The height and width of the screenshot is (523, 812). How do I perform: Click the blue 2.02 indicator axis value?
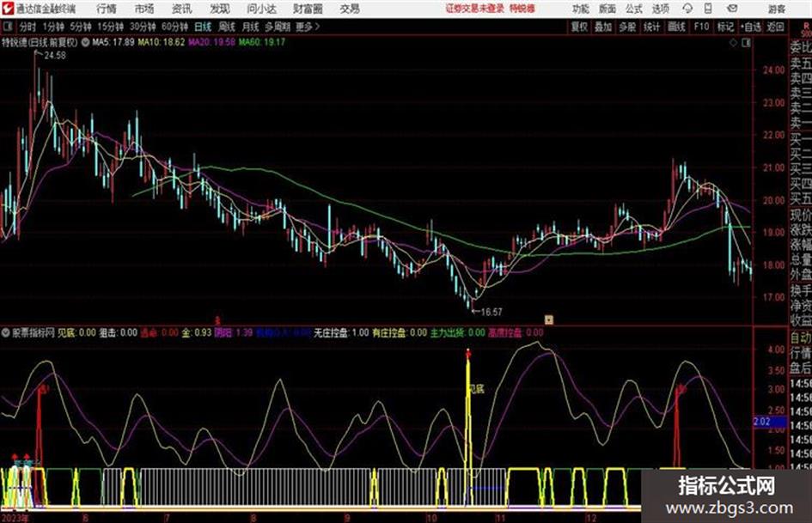pyautogui.click(x=770, y=422)
